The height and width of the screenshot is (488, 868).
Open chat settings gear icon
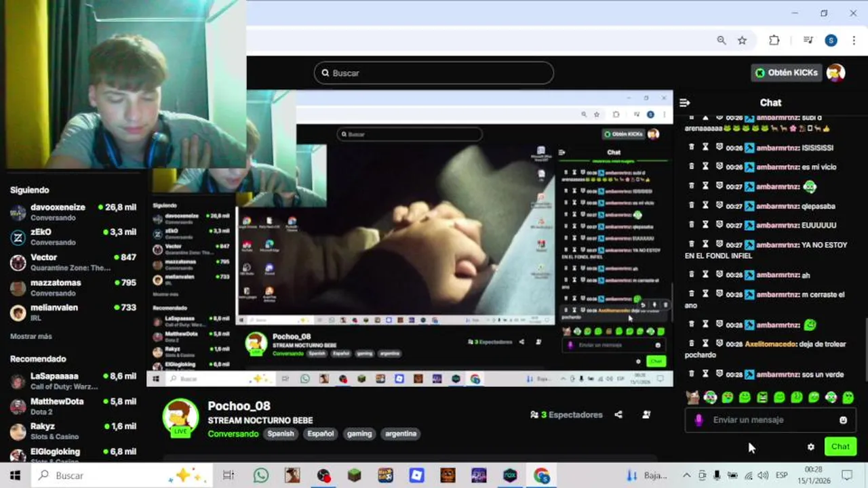pyautogui.click(x=810, y=447)
